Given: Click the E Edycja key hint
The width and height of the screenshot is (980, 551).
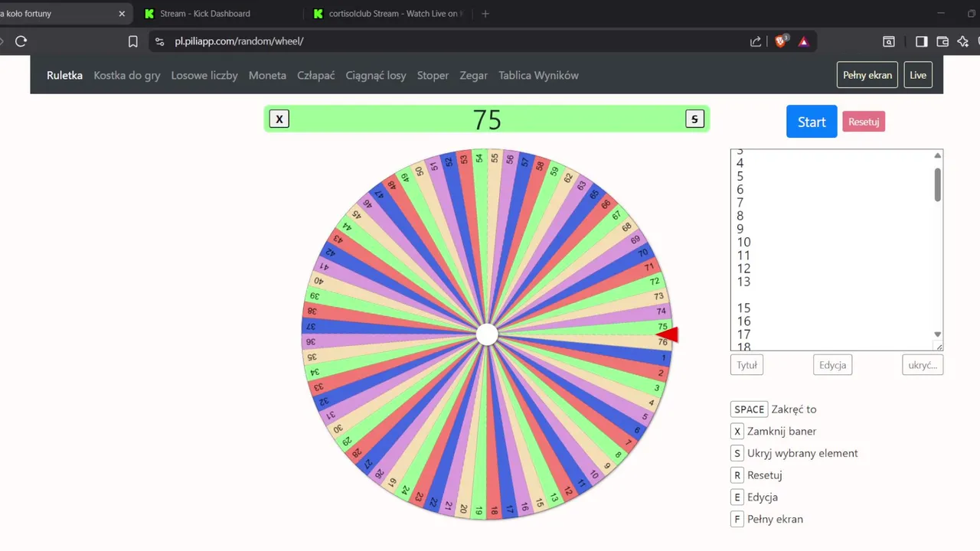Looking at the screenshot, I should pyautogui.click(x=754, y=497).
